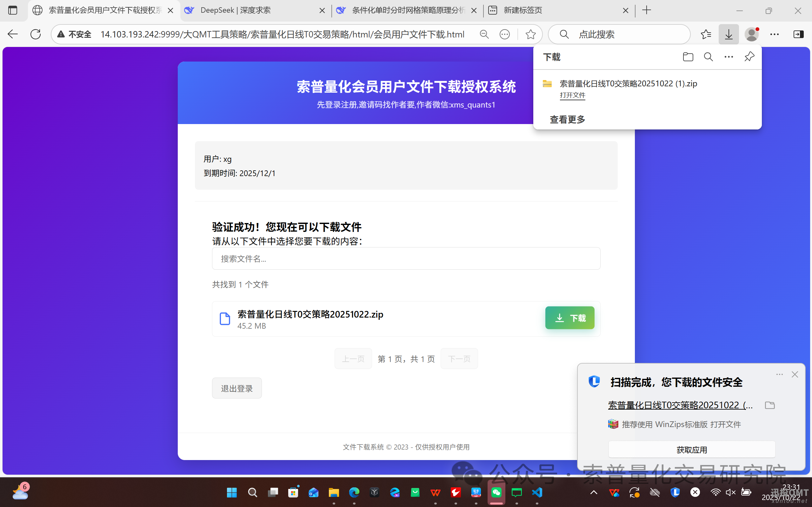Viewport: 812px width, 507px height.
Task: Open WeChat from the taskbar
Action: (496, 492)
